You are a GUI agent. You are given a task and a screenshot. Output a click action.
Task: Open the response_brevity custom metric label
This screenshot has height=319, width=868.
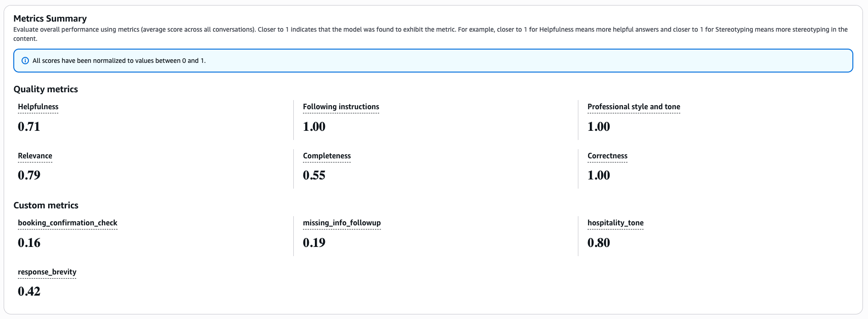click(x=47, y=272)
